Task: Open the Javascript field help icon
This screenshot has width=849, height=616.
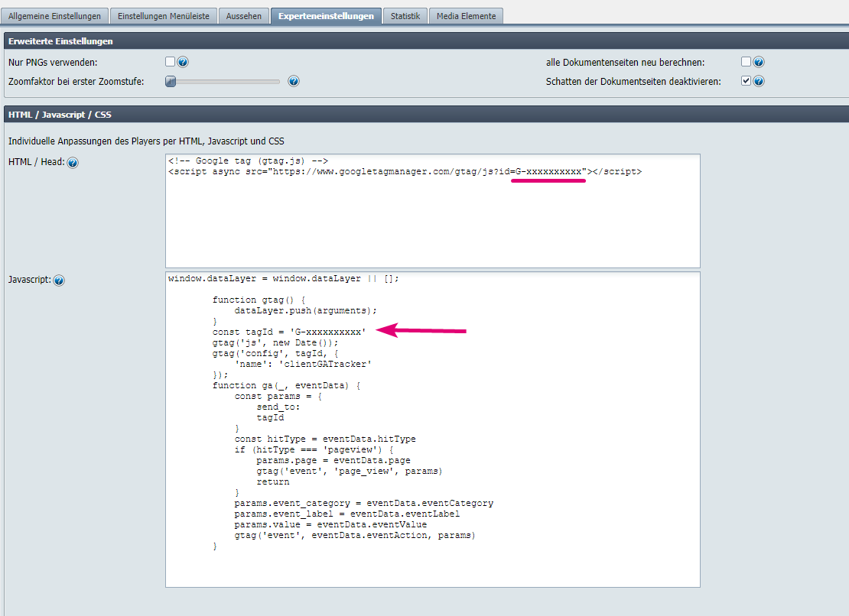Action: pyautogui.click(x=59, y=280)
